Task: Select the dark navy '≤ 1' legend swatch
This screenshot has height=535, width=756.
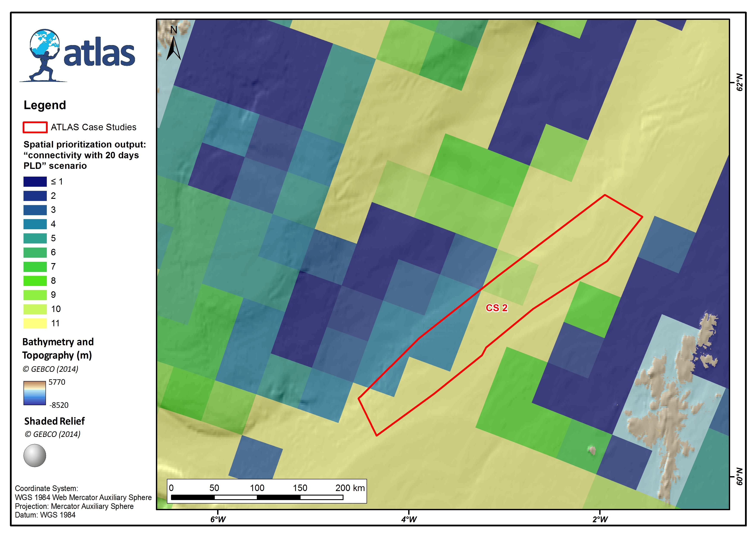Action: (x=35, y=182)
